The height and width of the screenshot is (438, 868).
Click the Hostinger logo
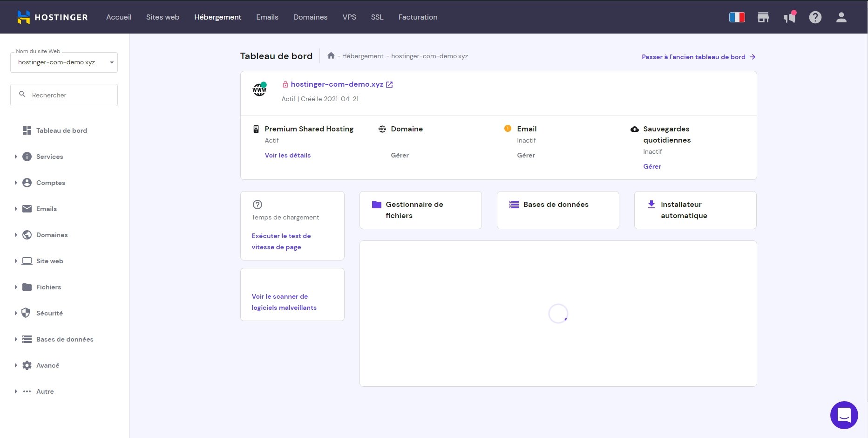point(52,17)
